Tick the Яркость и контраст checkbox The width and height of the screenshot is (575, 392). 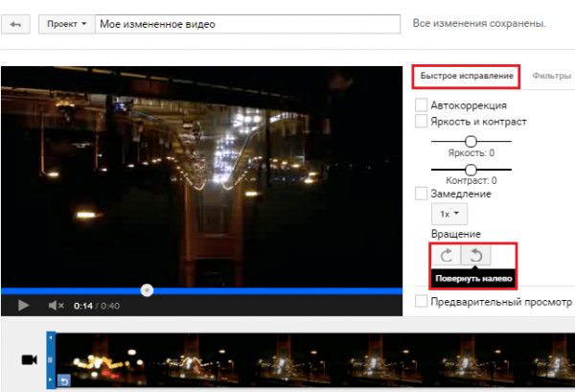coord(421,121)
